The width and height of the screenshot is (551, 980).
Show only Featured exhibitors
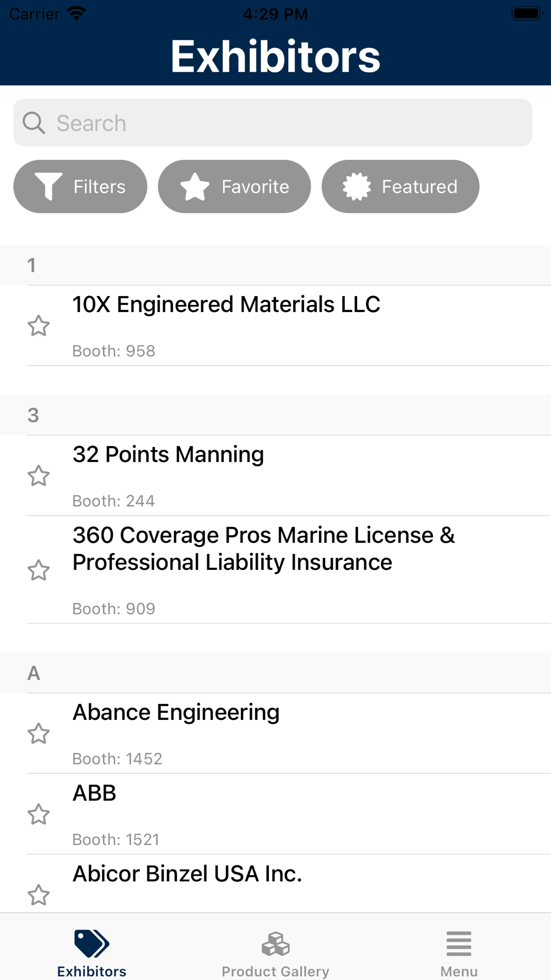coord(401,186)
